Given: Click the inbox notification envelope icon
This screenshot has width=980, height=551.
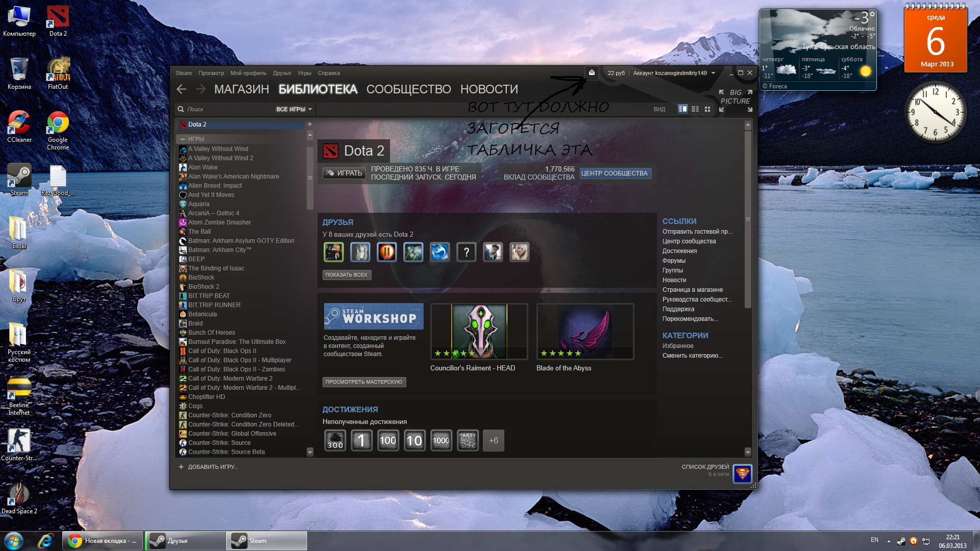Looking at the screenshot, I should (x=592, y=73).
